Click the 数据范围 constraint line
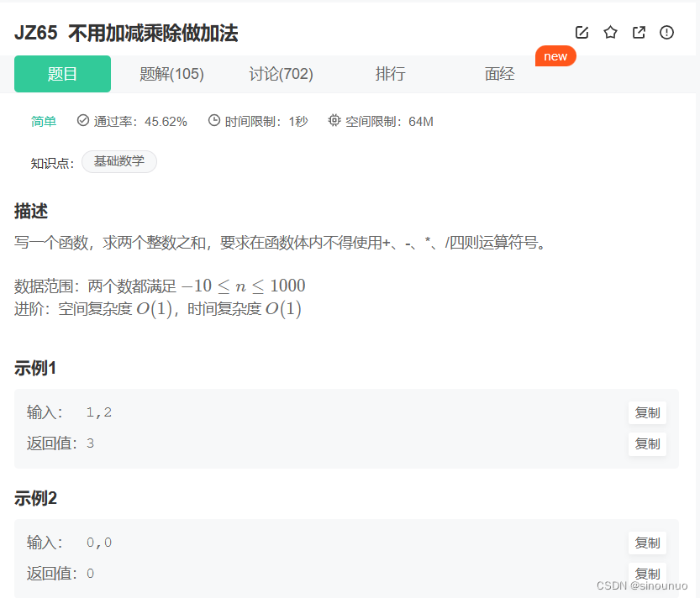The width and height of the screenshot is (700, 598). [x=160, y=286]
